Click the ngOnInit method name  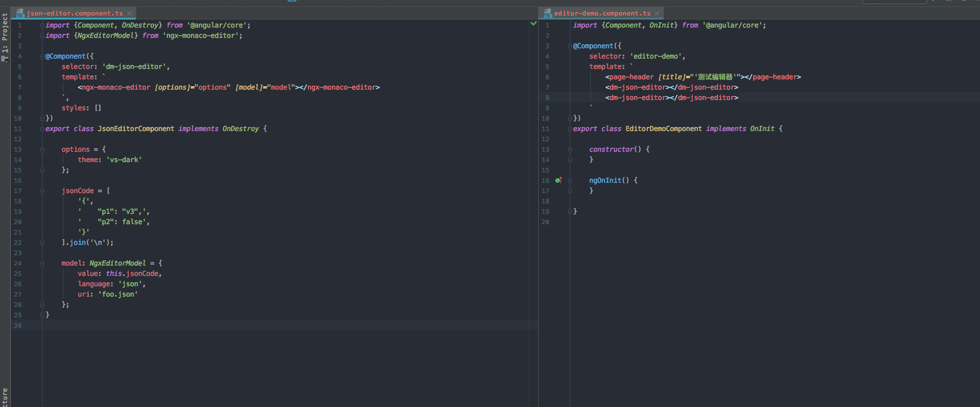(605, 181)
